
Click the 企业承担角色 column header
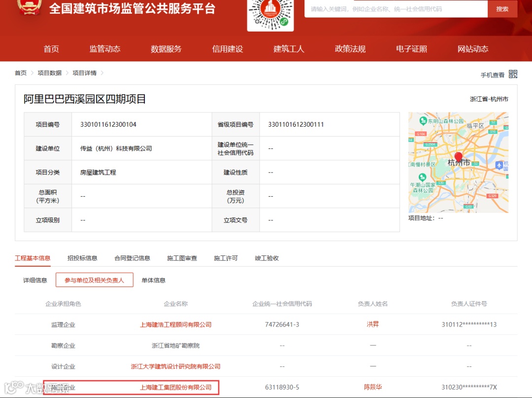tap(63, 304)
